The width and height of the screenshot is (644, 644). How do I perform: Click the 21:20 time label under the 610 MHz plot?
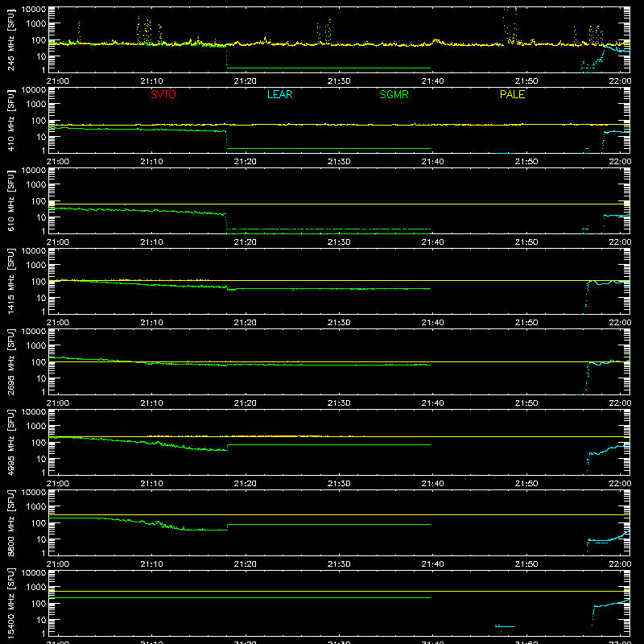246,242
